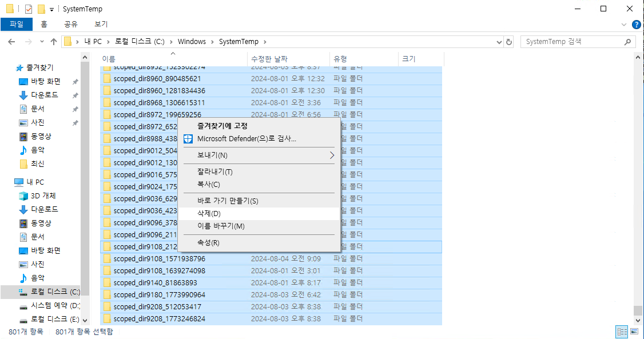This screenshot has width=644, height=339.
Task: Switch to details view icon
Action: [x=621, y=332]
